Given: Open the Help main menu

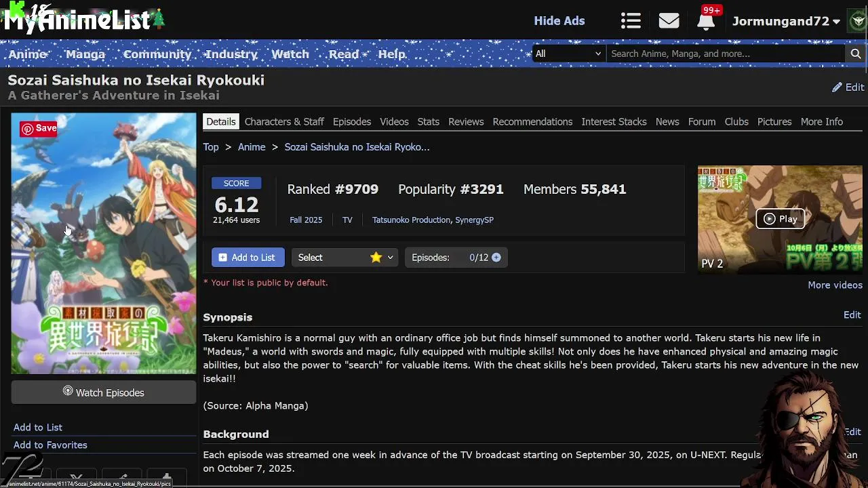Looking at the screenshot, I should (392, 54).
